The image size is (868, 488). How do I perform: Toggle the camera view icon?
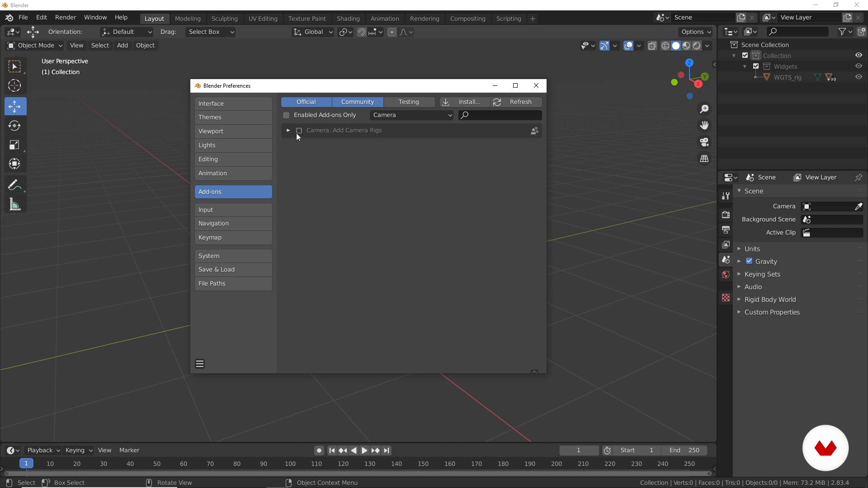704,142
